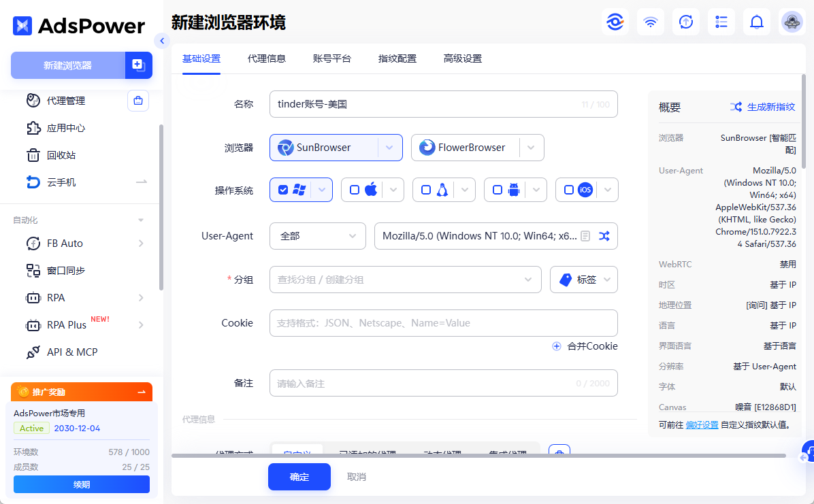Click the User-Agent list icon

pos(585,236)
